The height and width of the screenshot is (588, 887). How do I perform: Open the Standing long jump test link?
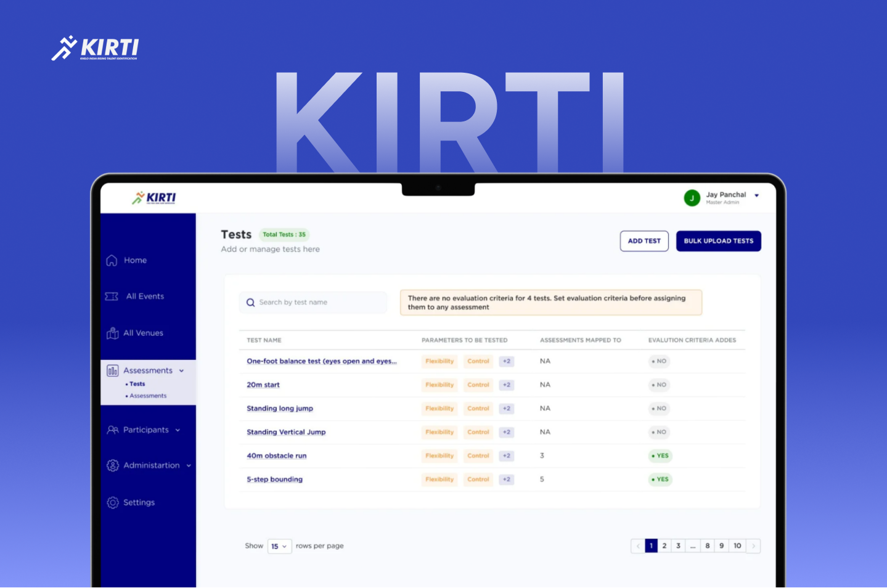click(x=280, y=409)
